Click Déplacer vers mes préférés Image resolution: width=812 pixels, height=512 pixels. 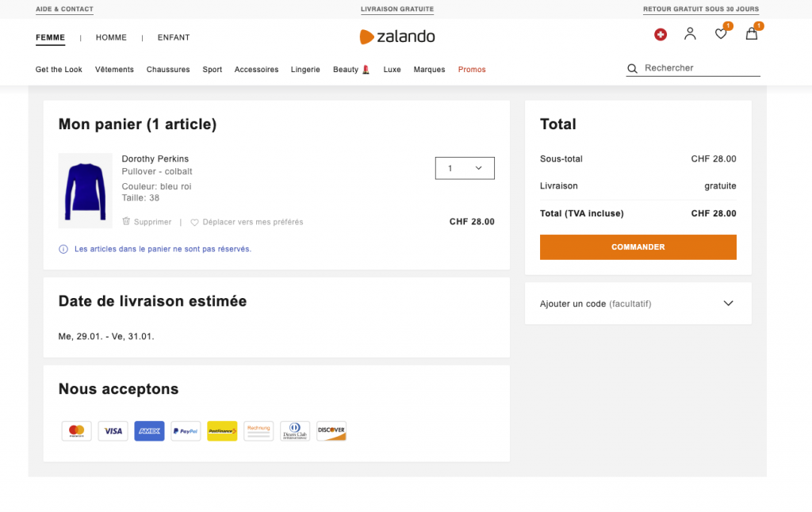pos(253,222)
